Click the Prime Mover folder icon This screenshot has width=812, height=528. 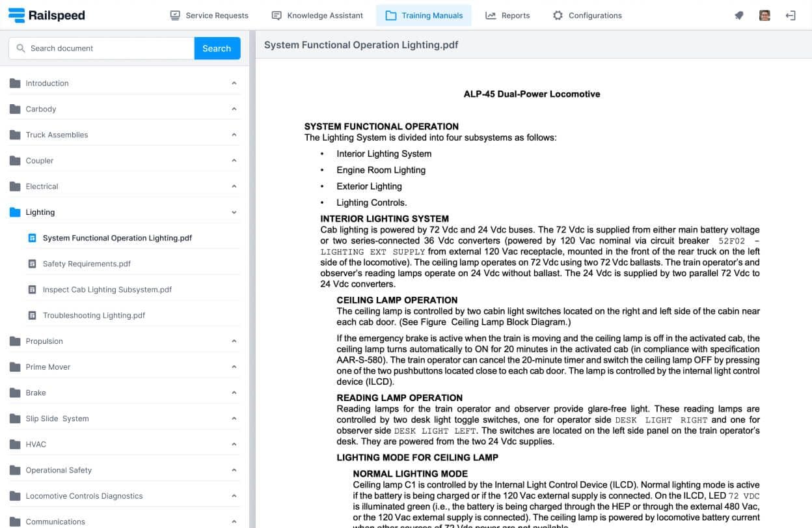(x=15, y=367)
